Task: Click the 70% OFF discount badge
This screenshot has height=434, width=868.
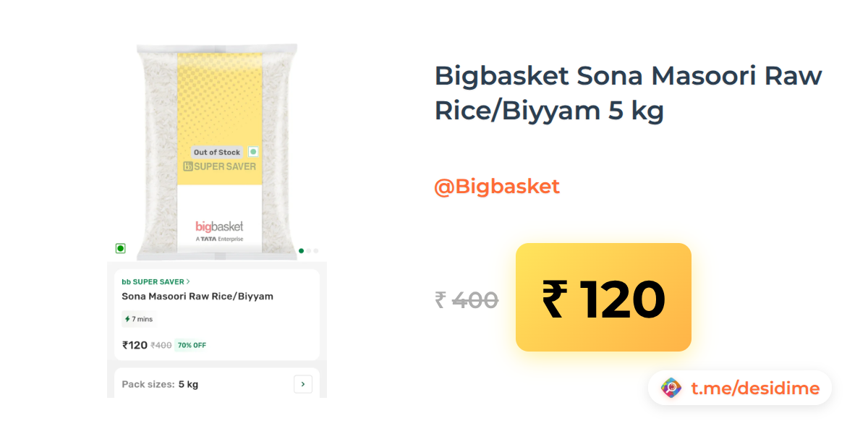Action: 192,345
